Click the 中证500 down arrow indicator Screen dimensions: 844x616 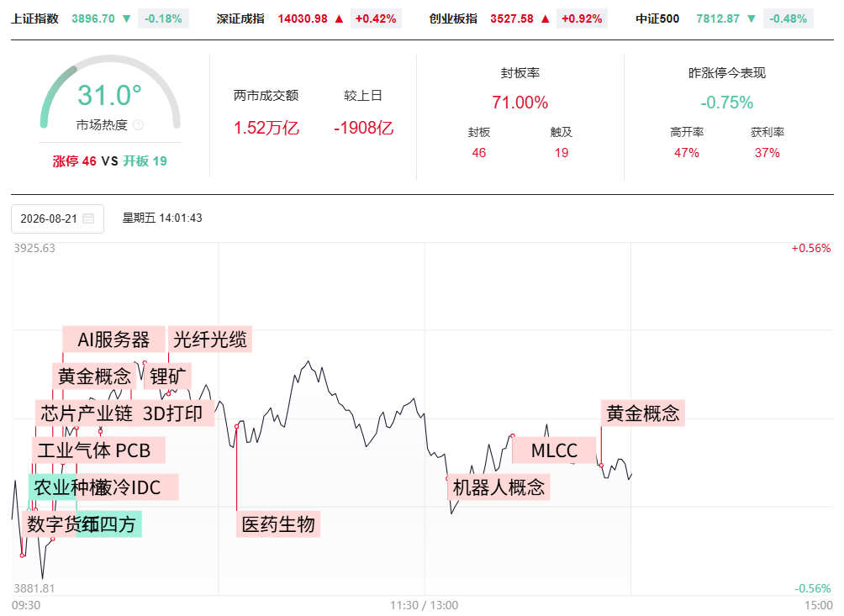pyautogui.click(x=752, y=18)
